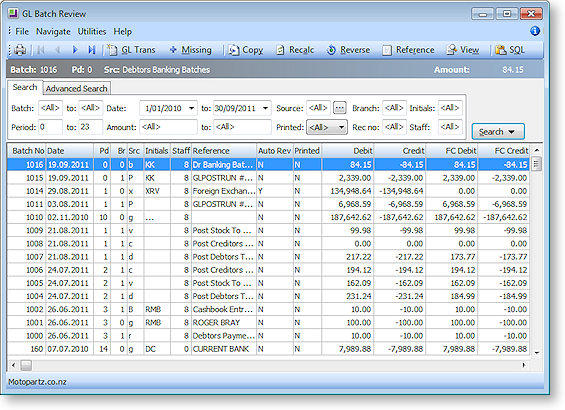Recalc the batch via toolbar

click(x=295, y=50)
